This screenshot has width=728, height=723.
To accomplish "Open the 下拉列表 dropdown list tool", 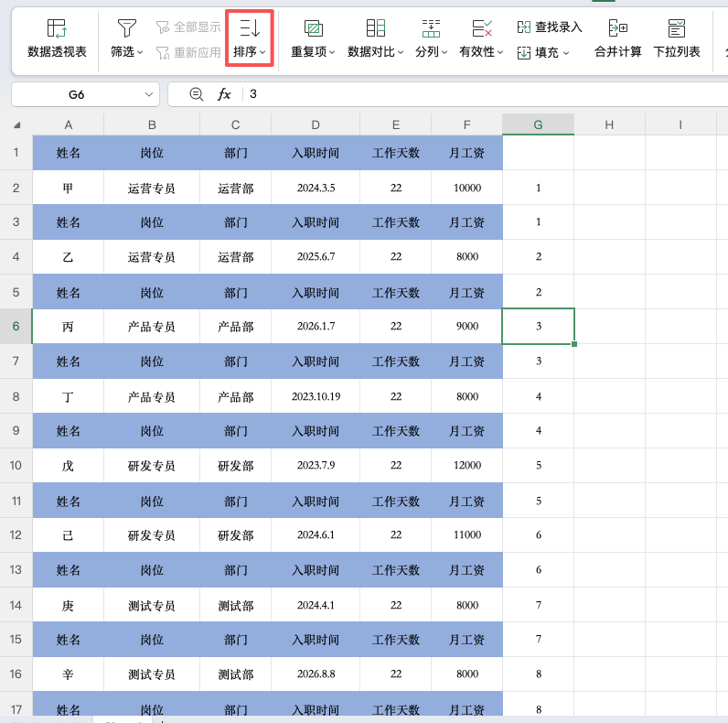I will click(677, 39).
